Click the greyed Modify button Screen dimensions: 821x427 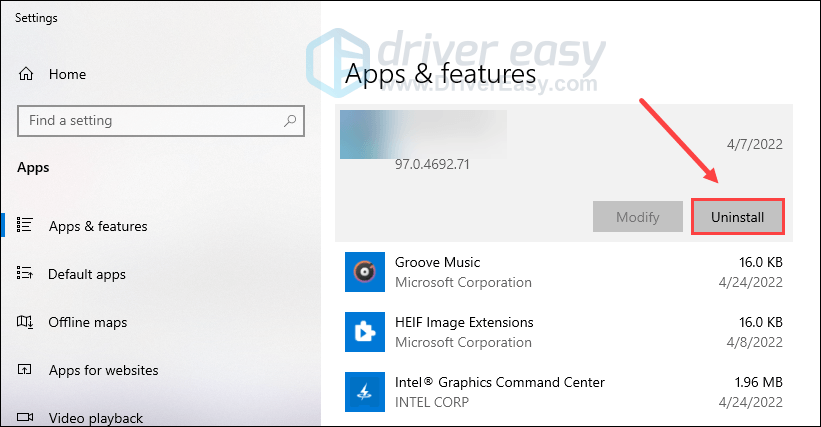638,217
